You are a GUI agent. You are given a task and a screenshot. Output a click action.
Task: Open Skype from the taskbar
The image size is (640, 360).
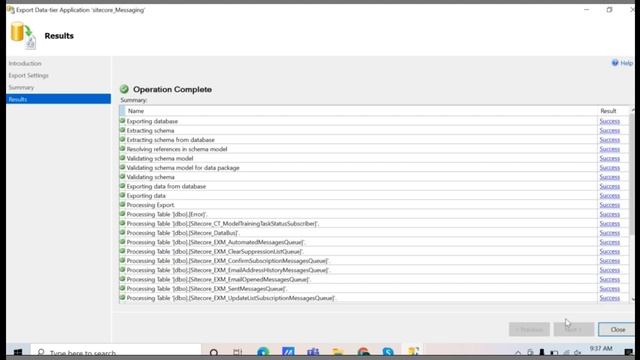point(388,352)
